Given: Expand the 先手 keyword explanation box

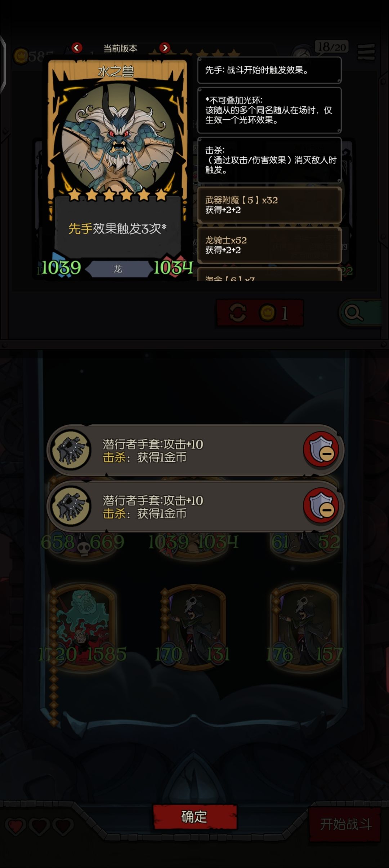Looking at the screenshot, I should [269, 70].
